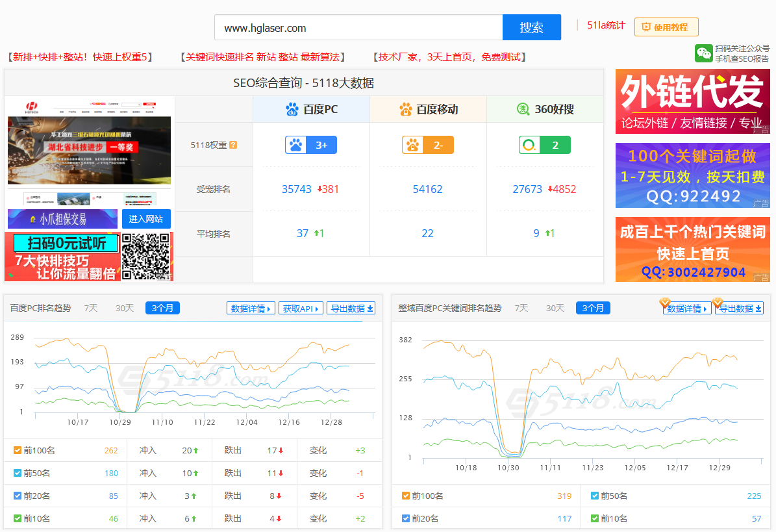Image resolution: width=776 pixels, height=532 pixels.
Task: Open 数据详情 in 整域百度PC关键词 panel
Action: click(x=687, y=309)
